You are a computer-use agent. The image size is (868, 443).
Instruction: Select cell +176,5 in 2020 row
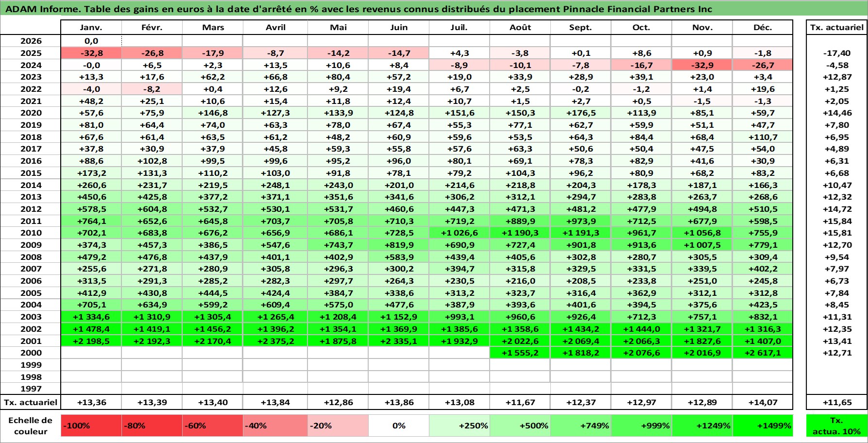pyautogui.click(x=581, y=113)
